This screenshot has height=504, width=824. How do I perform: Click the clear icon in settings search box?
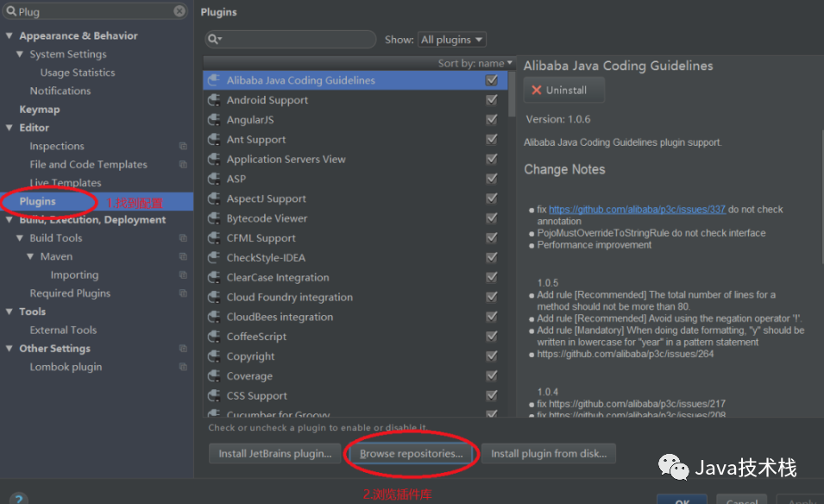[179, 11]
